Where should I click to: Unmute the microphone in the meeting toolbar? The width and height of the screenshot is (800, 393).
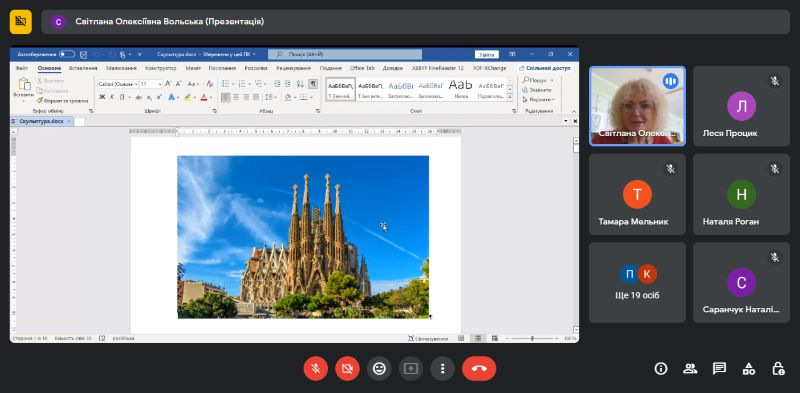[316, 369]
